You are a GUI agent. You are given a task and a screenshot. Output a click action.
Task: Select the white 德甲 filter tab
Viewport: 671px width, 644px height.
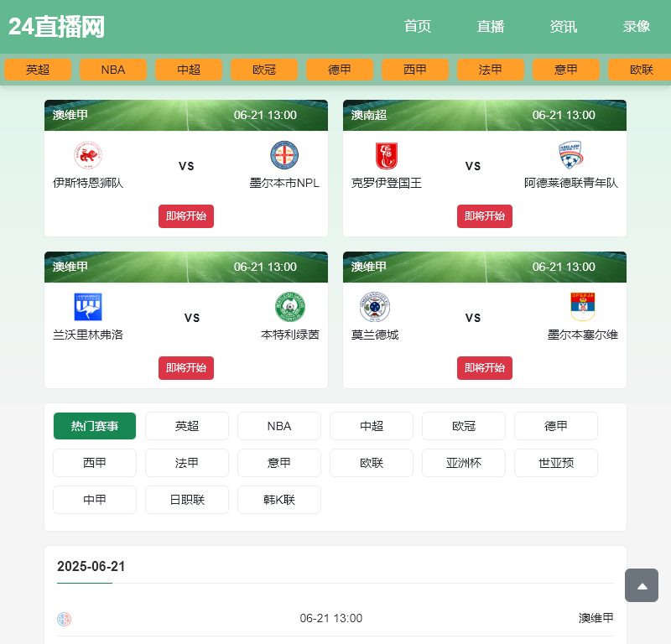pos(556,426)
